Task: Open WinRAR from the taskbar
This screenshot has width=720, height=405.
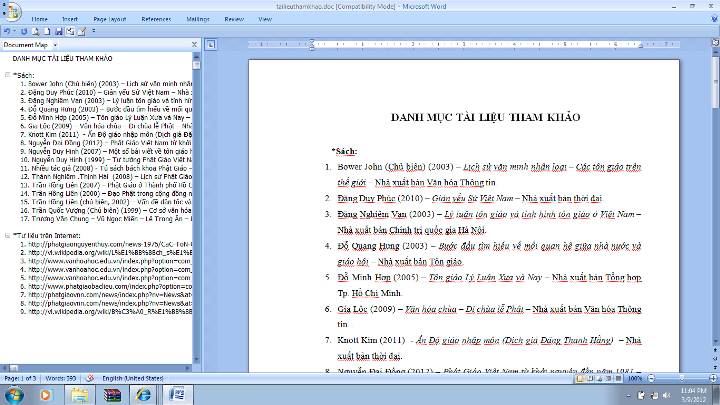Action: pyautogui.click(x=112, y=394)
